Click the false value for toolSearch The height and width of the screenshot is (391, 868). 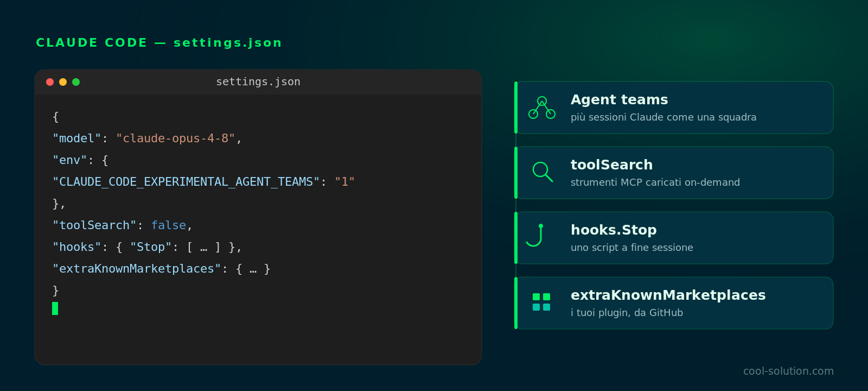168,225
